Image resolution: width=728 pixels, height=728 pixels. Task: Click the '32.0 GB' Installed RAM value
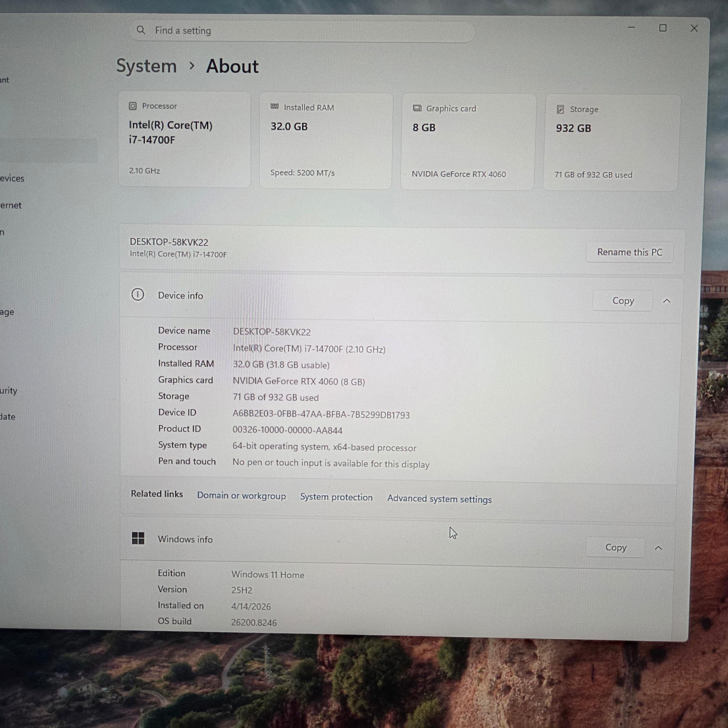[289, 126]
